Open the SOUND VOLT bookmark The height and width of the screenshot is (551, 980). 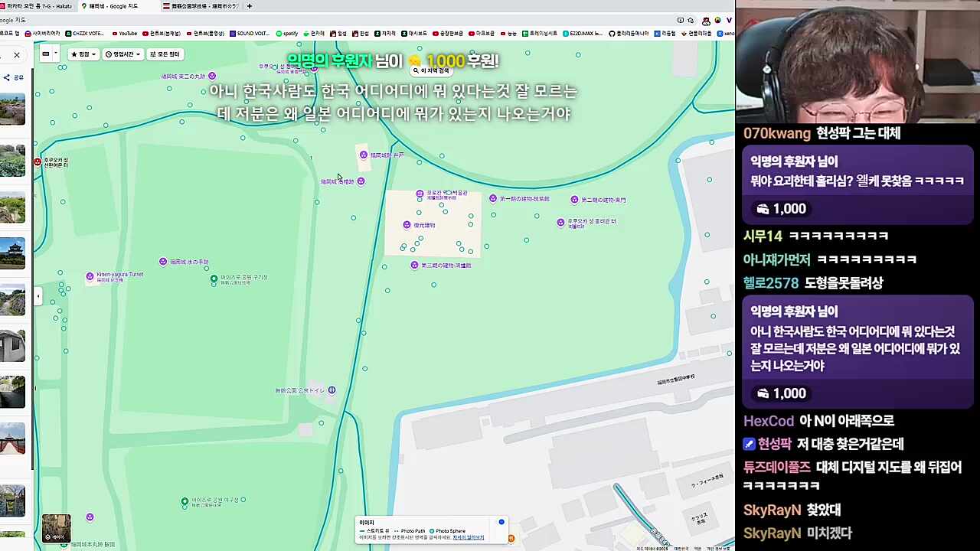(250, 34)
